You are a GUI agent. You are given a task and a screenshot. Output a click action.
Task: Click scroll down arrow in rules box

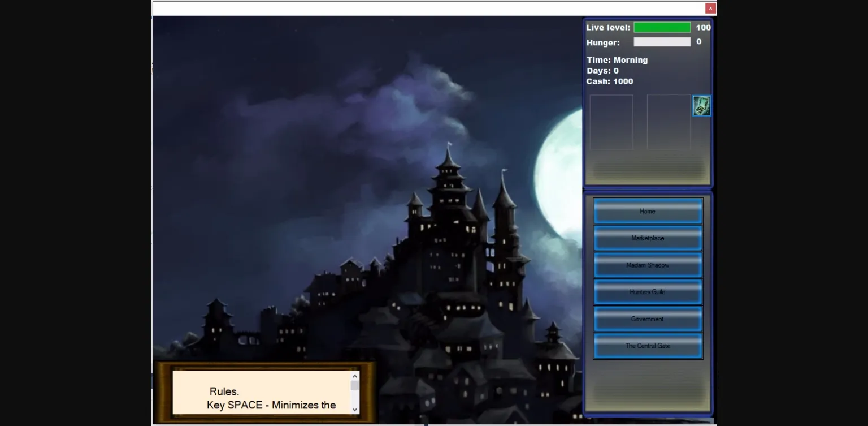click(x=355, y=409)
